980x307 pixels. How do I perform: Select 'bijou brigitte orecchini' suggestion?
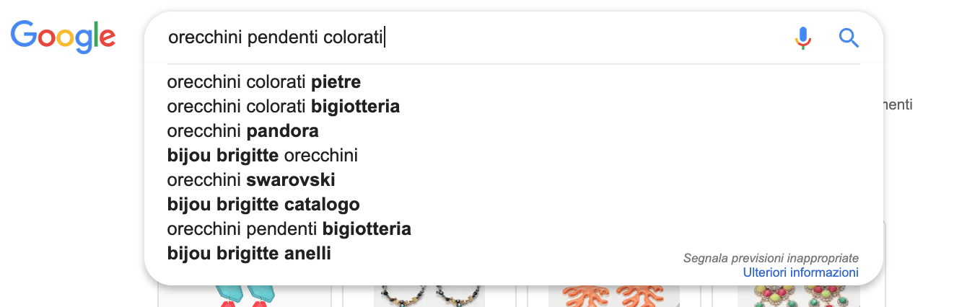(x=262, y=156)
